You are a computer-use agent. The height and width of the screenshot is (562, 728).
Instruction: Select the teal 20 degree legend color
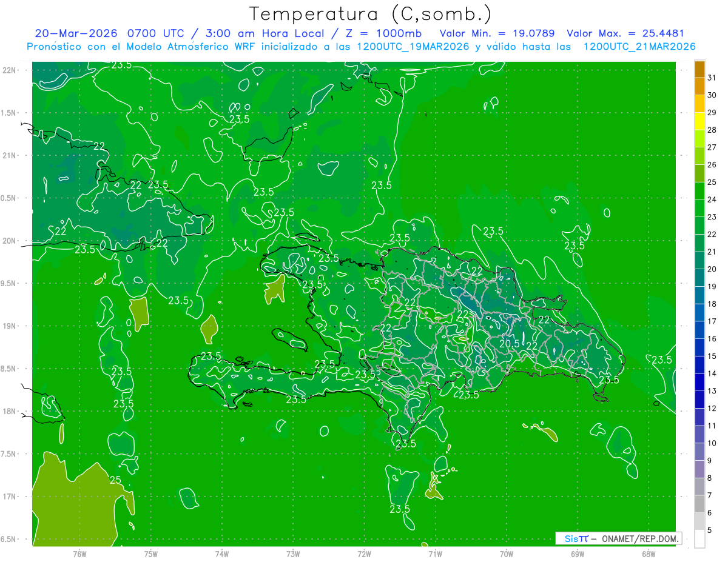coord(699,261)
